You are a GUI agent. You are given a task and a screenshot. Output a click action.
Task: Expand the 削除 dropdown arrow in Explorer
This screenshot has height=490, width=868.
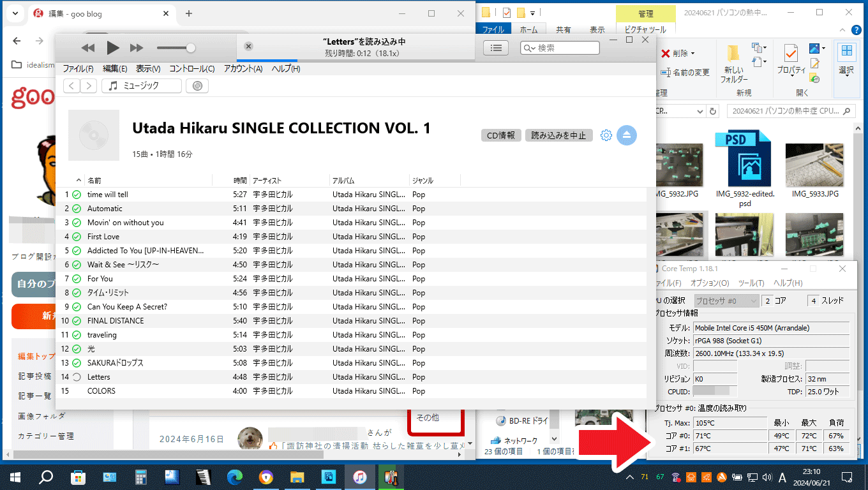click(693, 54)
